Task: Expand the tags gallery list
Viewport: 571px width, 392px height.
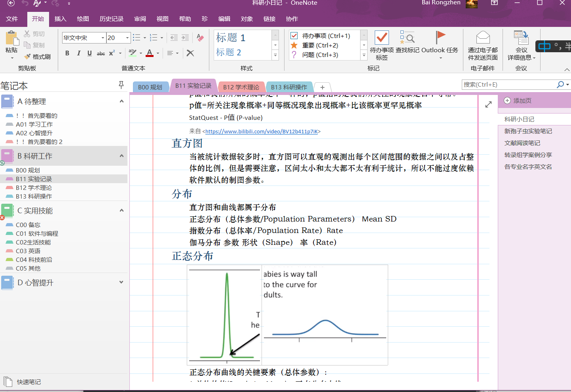Action: pos(364,55)
